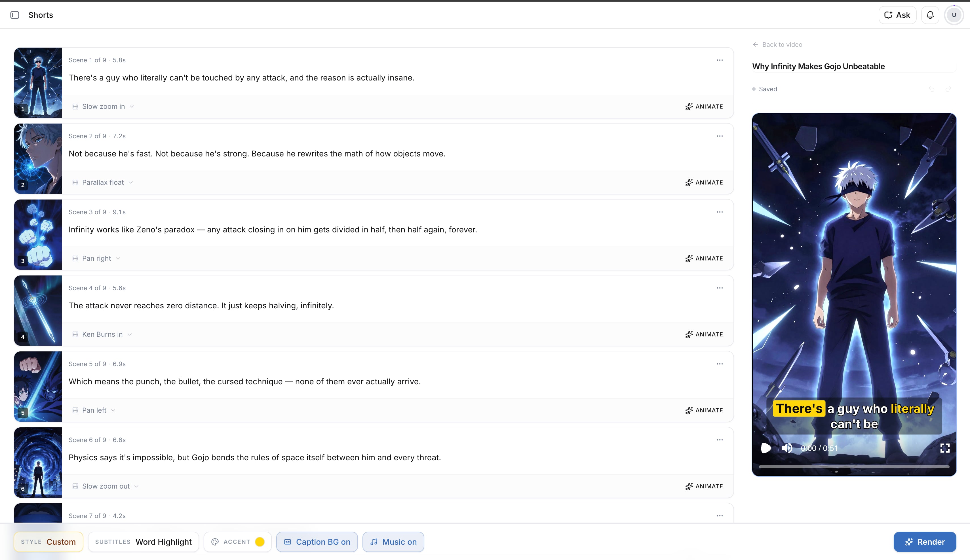Click the Parallax float motion icon

[75, 183]
